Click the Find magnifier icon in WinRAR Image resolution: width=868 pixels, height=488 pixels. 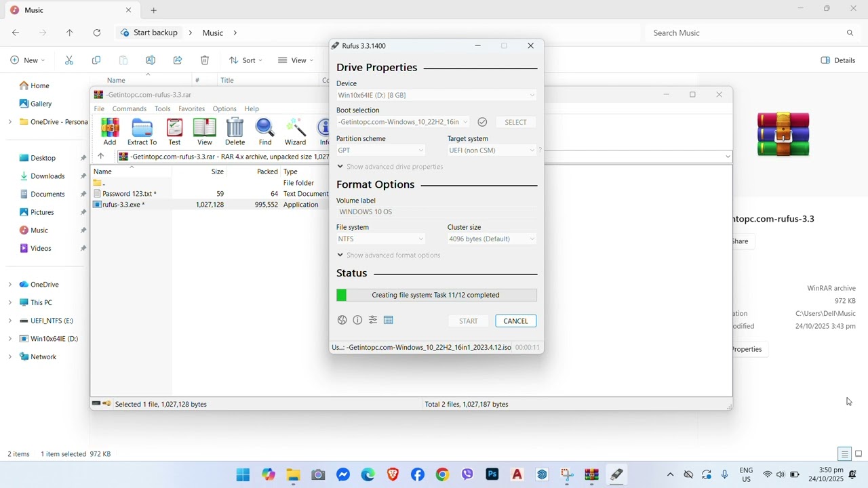pos(265,131)
